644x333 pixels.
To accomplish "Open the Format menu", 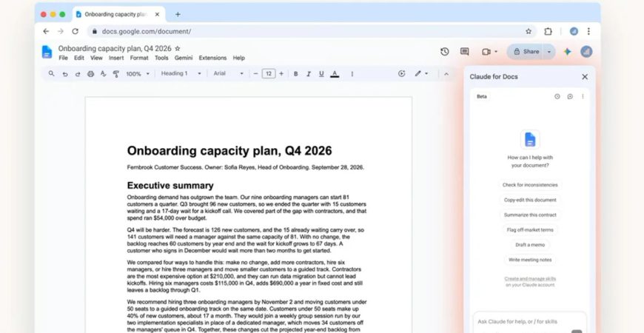I will (x=139, y=58).
